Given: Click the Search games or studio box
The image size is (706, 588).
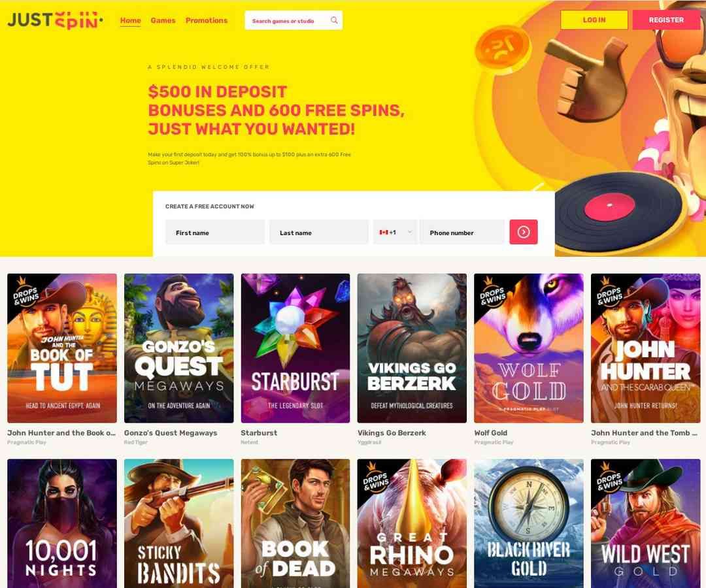Looking at the screenshot, I should point(294,20).
